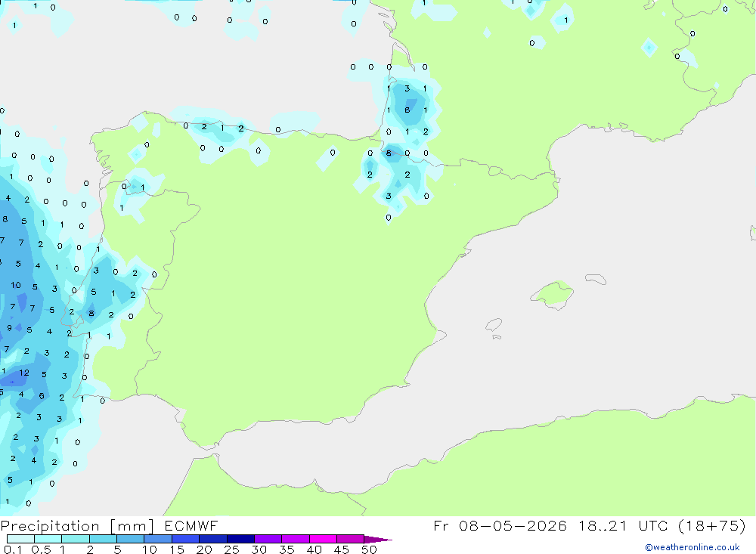Click the arrow tip above 50 on legend
Viewport: 756px width, 554px height.
click(x=378, y=540)
